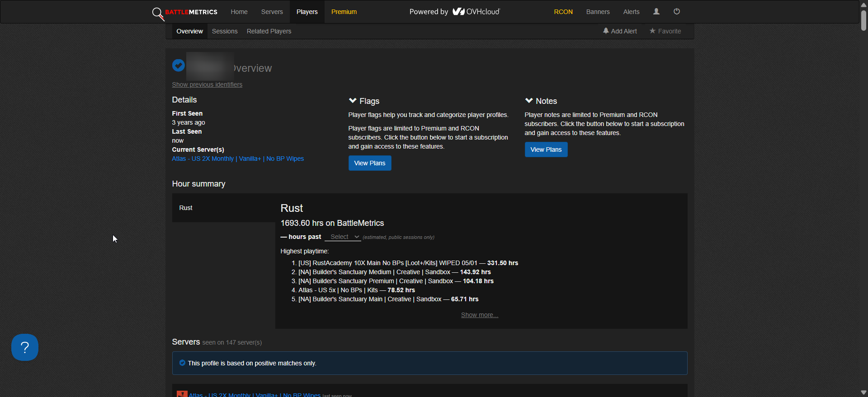The width and height of the screenshot is (868, 397).
Task: Click Builder's Sanctuary Premium playtime entry
Action: 396,281
